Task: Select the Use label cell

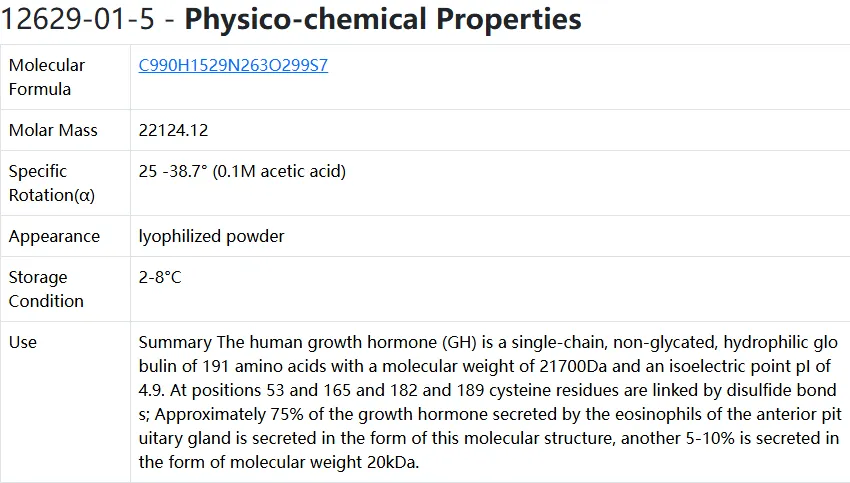Action: coord(65,402)
